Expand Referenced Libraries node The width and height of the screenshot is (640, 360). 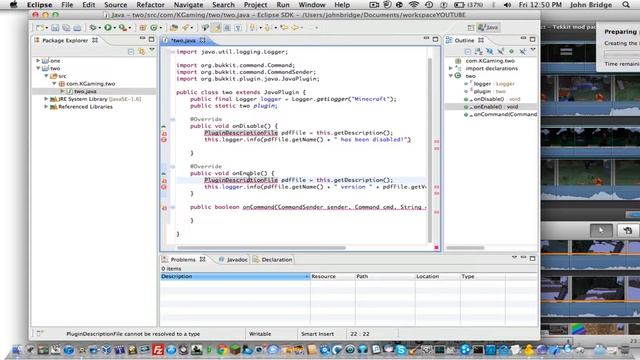[46, 107]
